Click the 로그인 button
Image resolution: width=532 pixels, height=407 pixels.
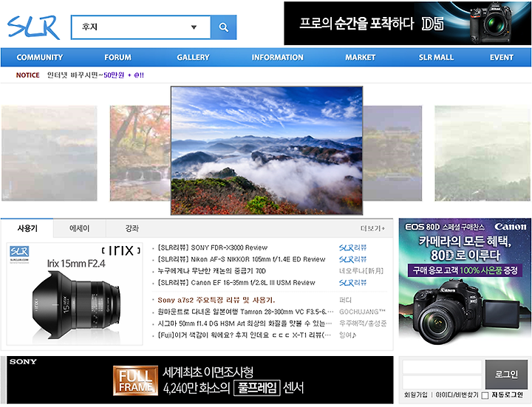point(506,374)
